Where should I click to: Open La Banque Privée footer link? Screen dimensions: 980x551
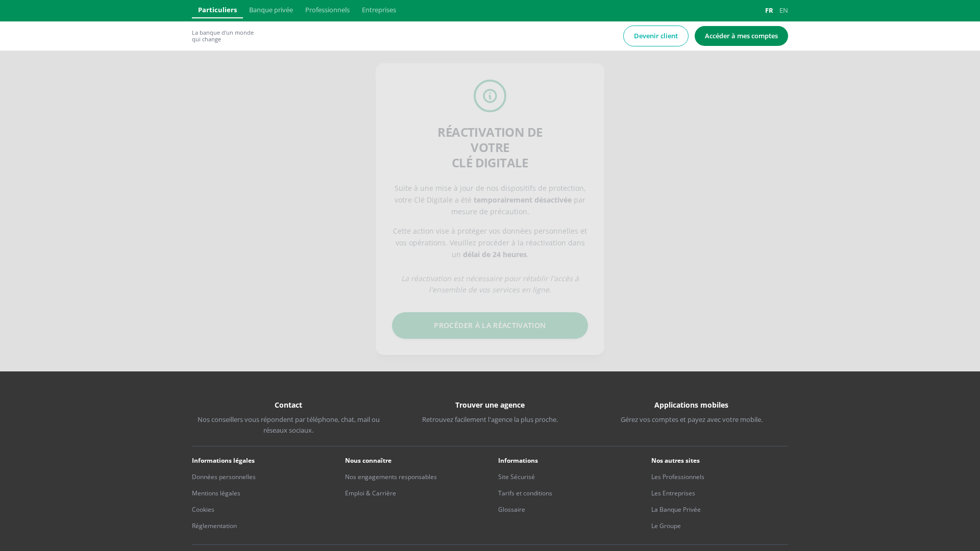[676, 509]
